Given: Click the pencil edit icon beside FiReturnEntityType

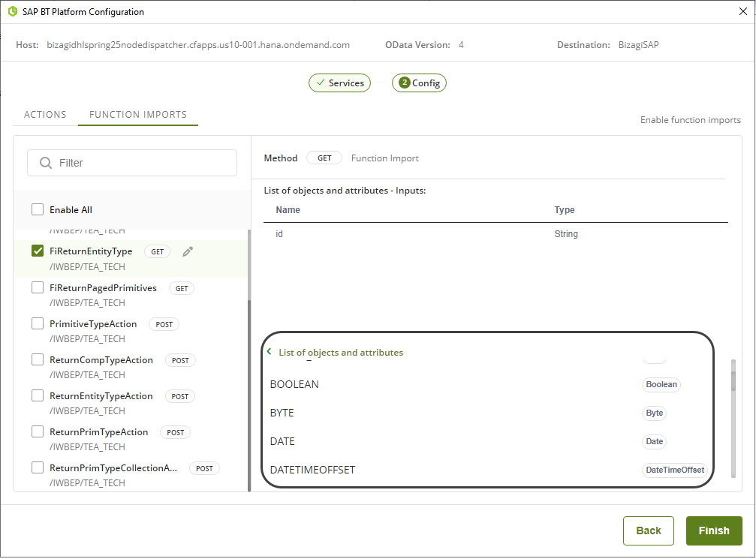Looking at the screenshot, I should pos(188,252).
